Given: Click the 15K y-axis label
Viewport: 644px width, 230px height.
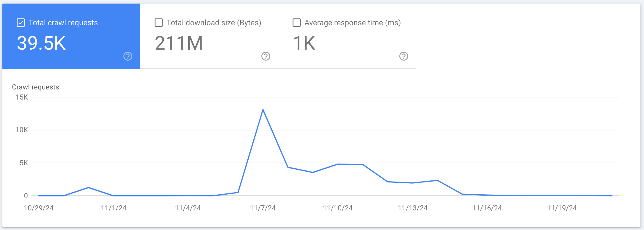Looking at the screenshot, I should tap(22, 97).
